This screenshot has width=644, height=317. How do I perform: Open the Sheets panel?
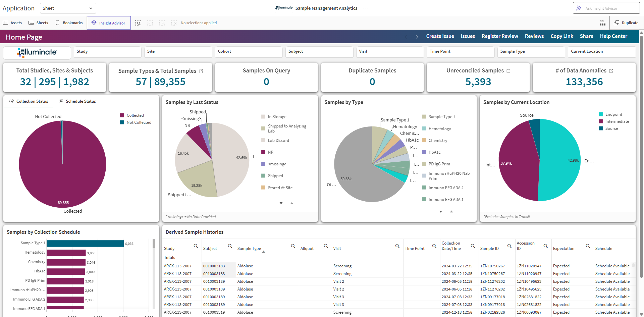[38, 23]
